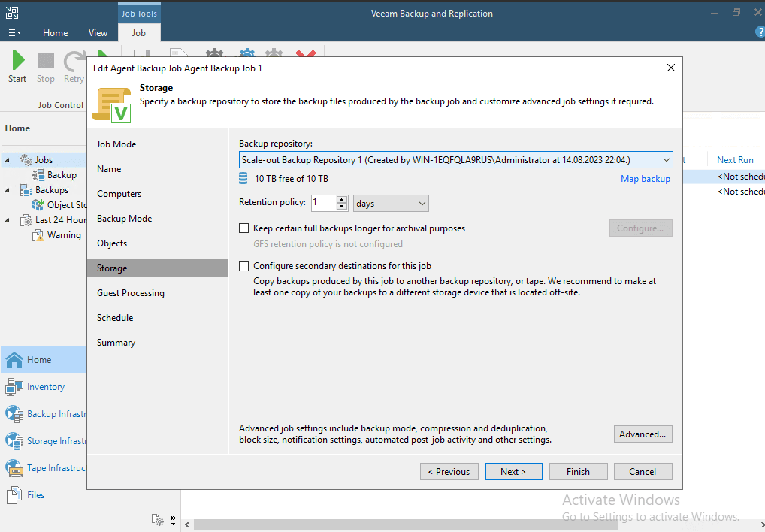The height and width of the screenshot is (532, 765).
Task: Click Next to proceed to Guest Processing
Action: pos(513,471)
